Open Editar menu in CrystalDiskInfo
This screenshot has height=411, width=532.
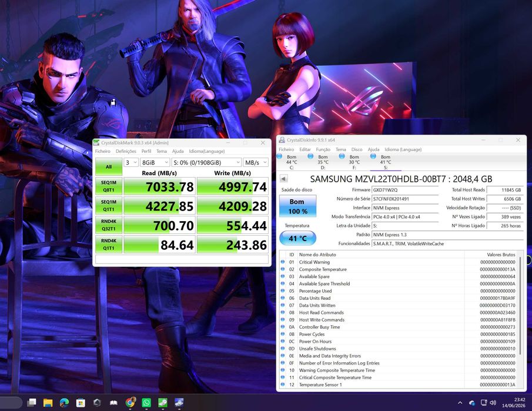pyautogui.click(x=305, y=150)
